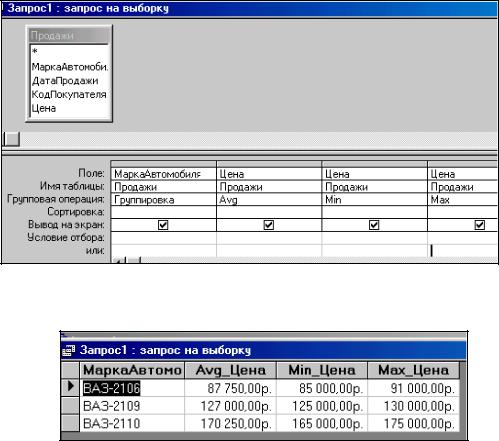The height and width of the screenshot is (441, 499).
Task: Click the 130 000,00р. maximum price cell
Action: point(413,406)
